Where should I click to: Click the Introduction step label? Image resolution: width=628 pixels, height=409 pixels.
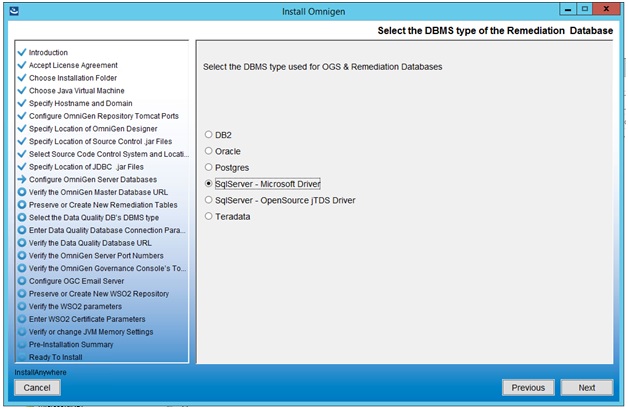pyautogui.click(x=48, y=52)
